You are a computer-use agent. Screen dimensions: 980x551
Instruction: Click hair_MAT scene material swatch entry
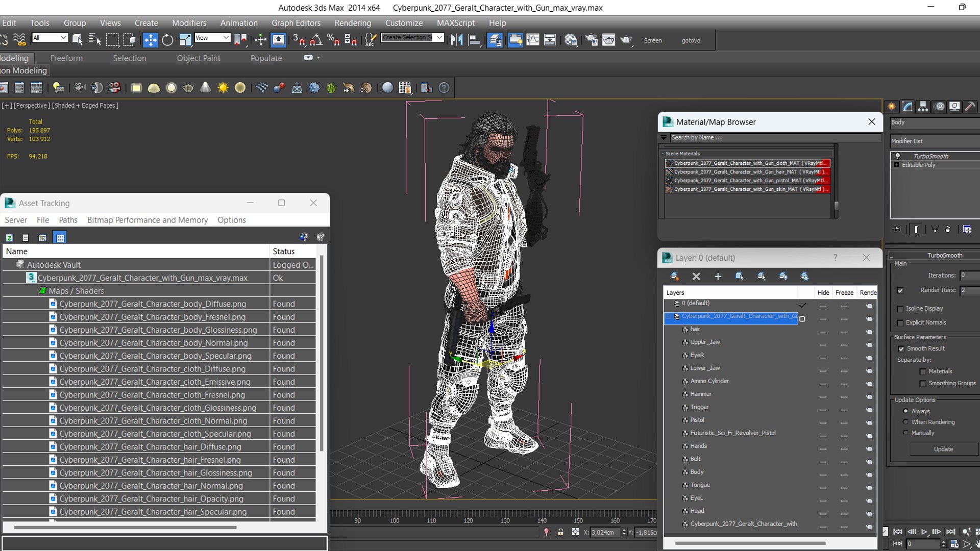point(747,172)
